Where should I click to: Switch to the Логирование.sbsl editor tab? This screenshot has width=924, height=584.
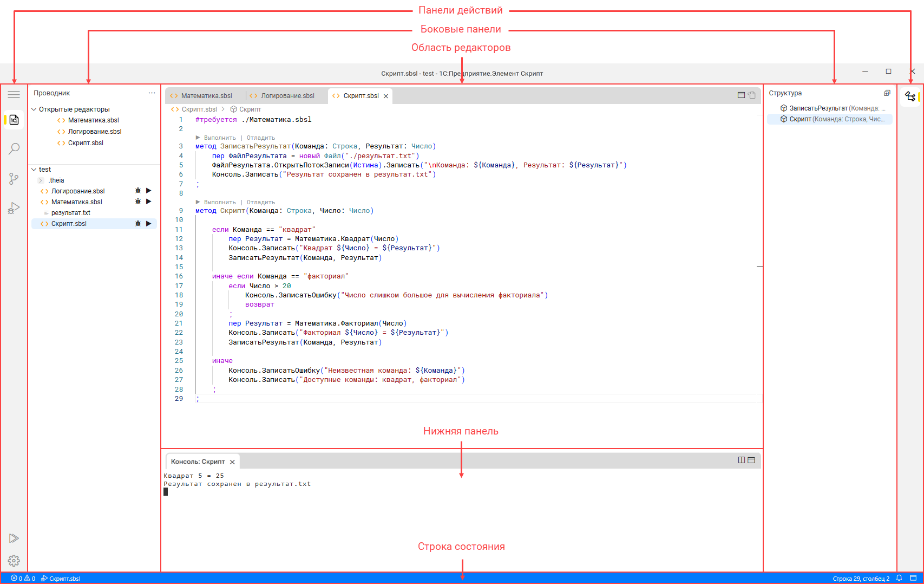click(x=287, y=96)
